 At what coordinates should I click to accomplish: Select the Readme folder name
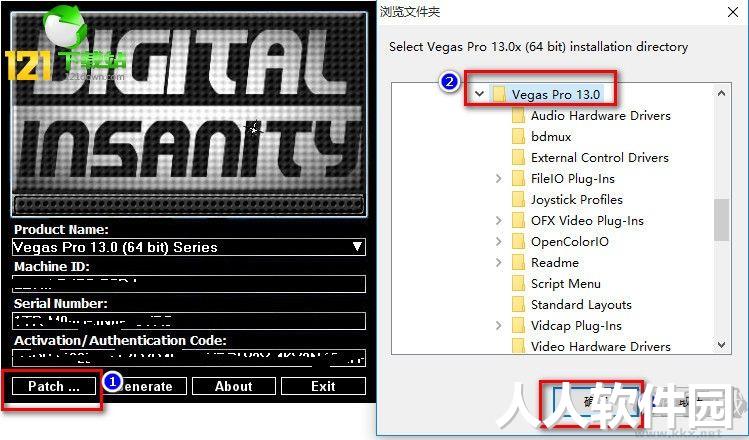(555, 263)
